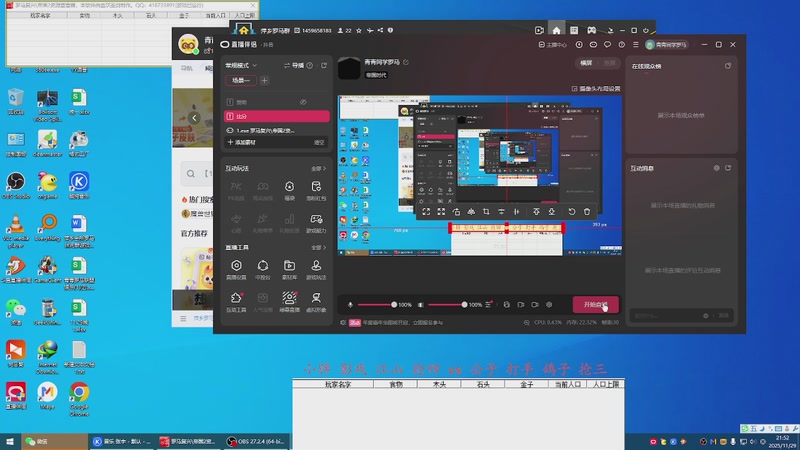The image size is (800, 450).
Task: Click the comment input field
Action: coord(666,316)
